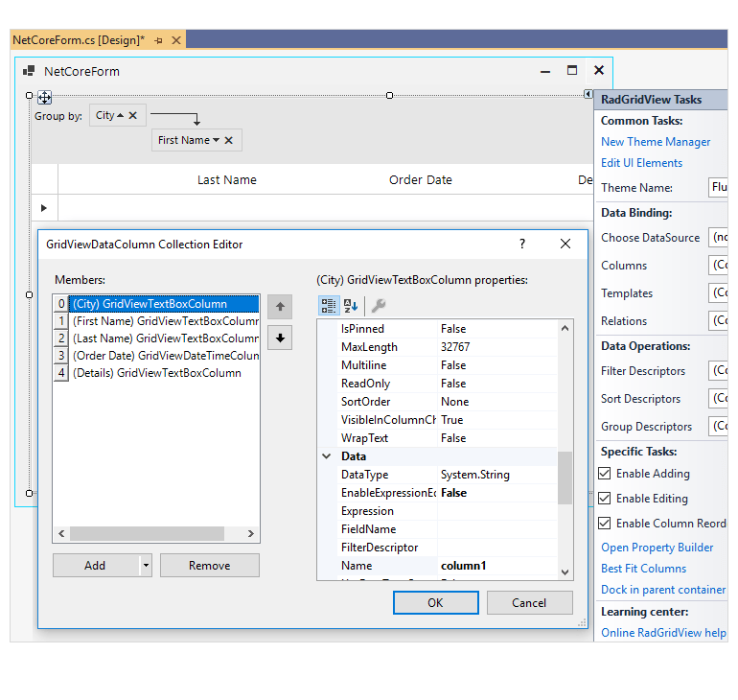This screenshot has height=700, width=738.
Task: Open the Add button dropdown arrow
Action: pos(147,566)
